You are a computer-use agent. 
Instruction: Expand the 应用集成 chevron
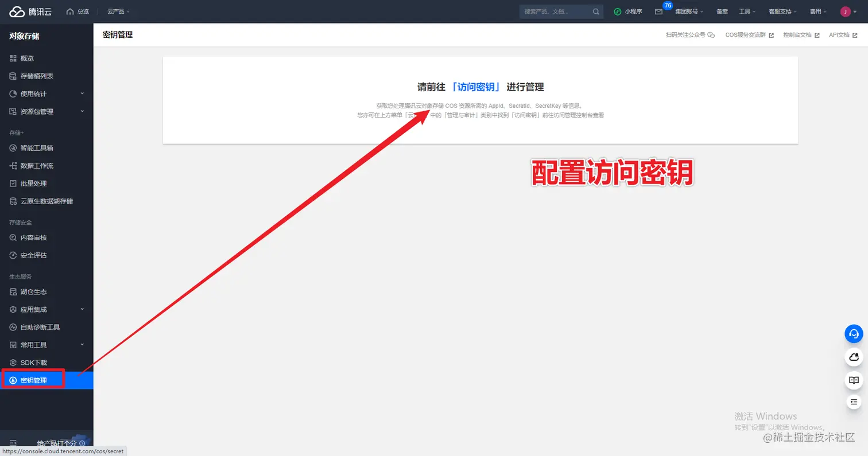coord(82,309)
